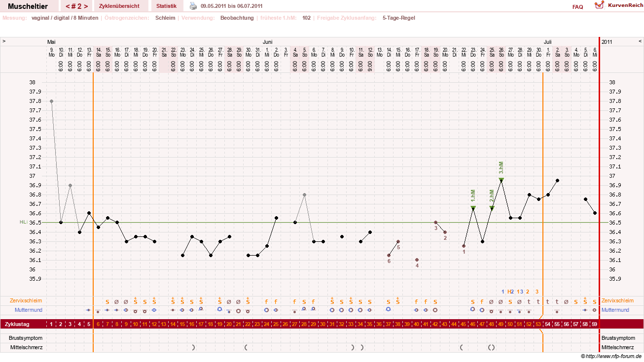
Task: Click temperature point labeled 6
Action: (x=389, y=255)
